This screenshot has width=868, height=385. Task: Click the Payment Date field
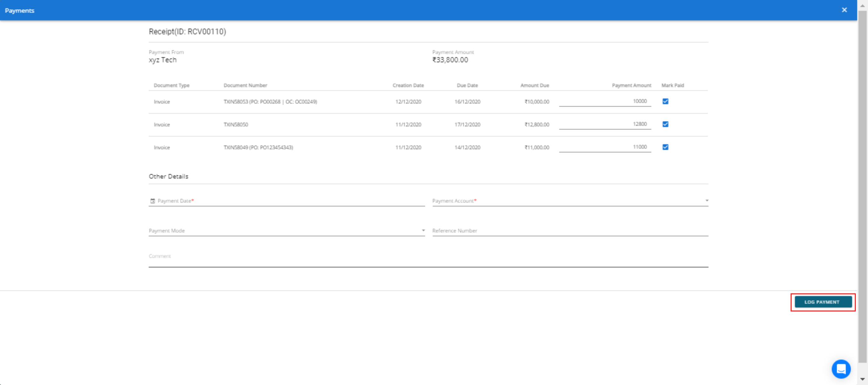pyautogui.click(x=287, y=201)
